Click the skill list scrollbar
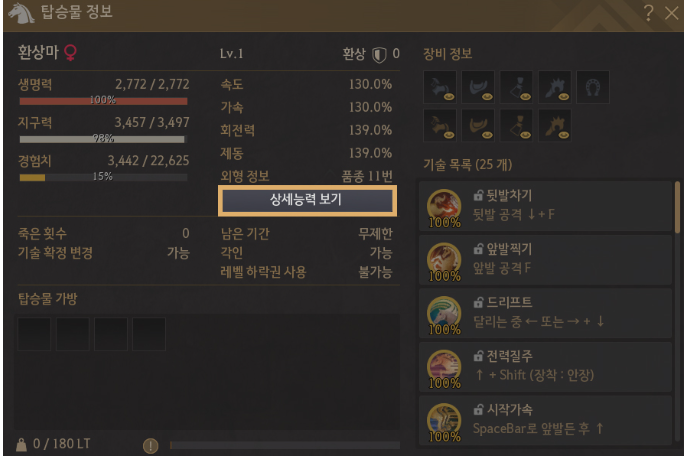684x457 pixels. click(x=677, y=208)
